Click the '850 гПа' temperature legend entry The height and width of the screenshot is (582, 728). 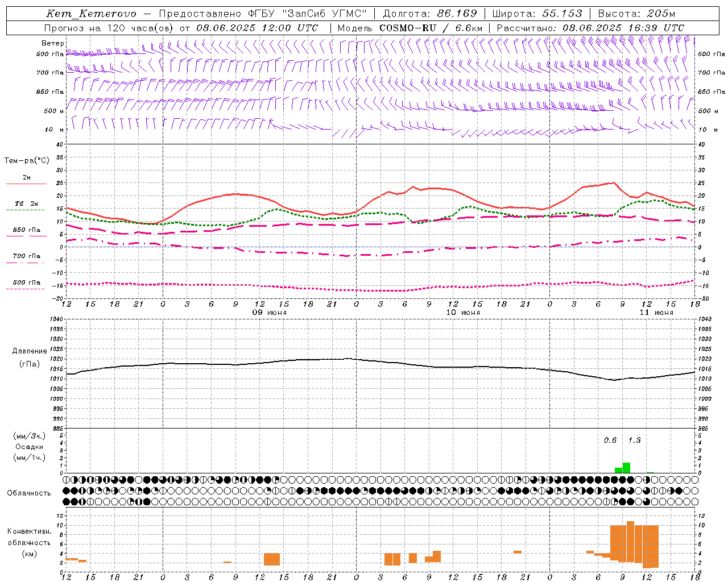pos(27,230)
